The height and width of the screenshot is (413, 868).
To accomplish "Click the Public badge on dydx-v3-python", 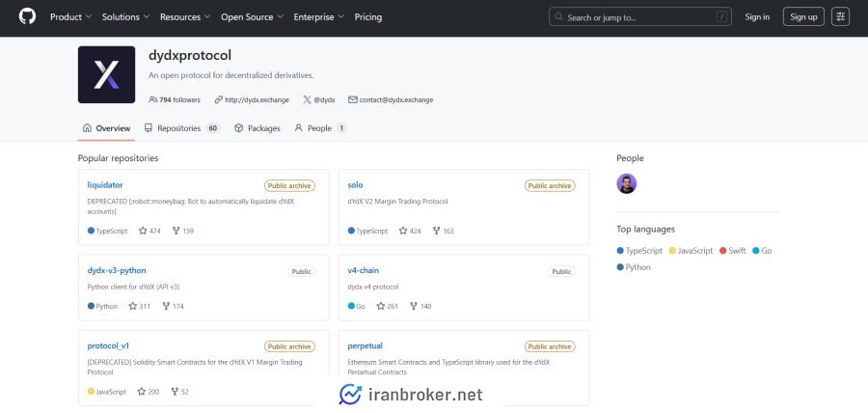I will (302, 272).
